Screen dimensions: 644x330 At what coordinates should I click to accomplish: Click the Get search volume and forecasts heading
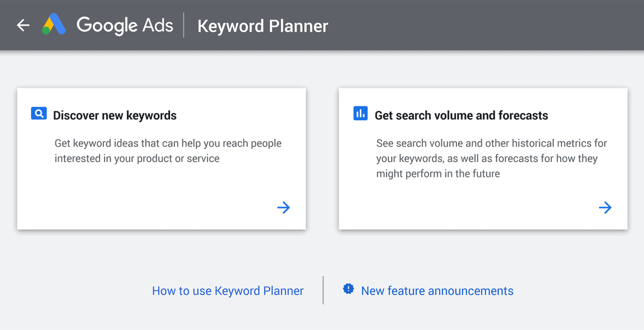coord(461,115)
